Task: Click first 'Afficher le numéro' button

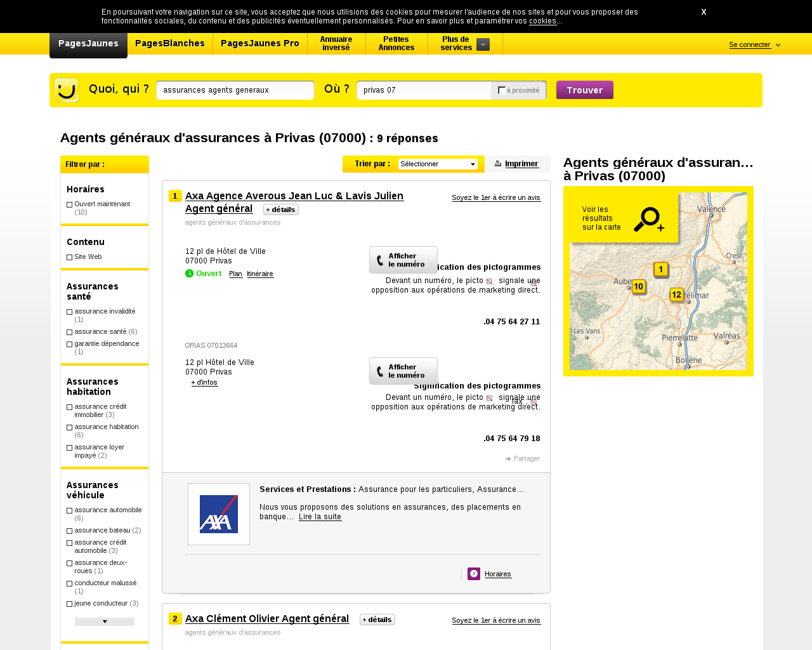Action: [x=403, y=260]
